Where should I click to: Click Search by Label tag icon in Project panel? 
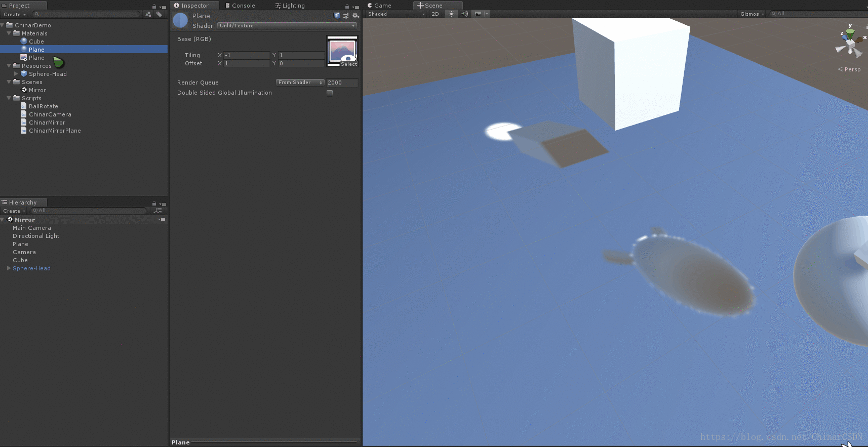click(x=159, y=14)
